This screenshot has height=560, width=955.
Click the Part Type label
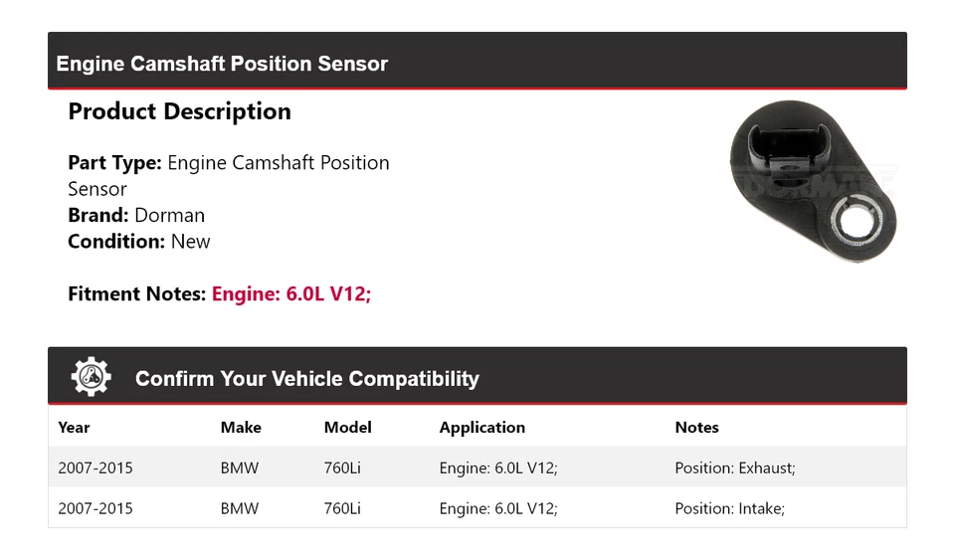pos(114,162)
